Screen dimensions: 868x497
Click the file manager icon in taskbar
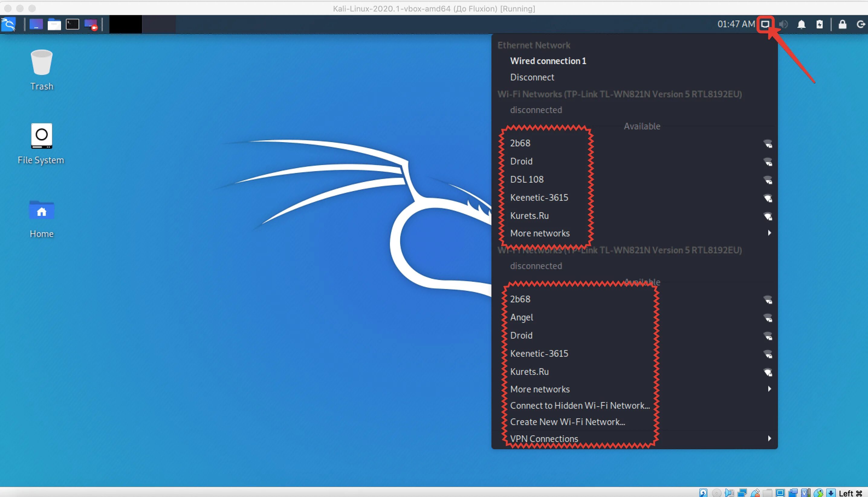(54, 24)
